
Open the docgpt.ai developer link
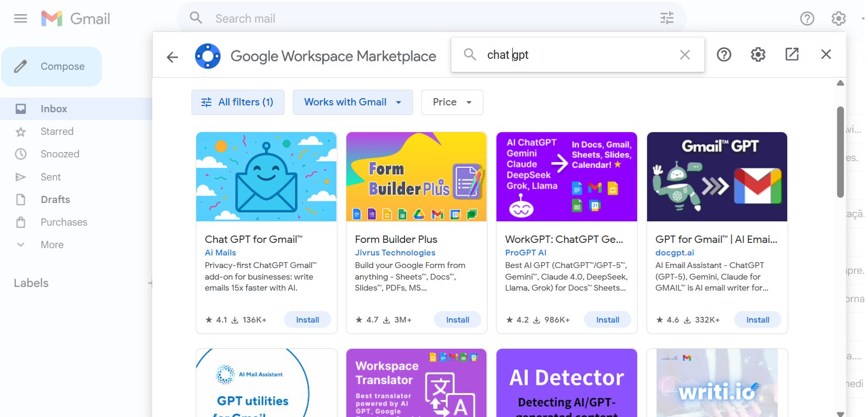(x=674, y=253)
